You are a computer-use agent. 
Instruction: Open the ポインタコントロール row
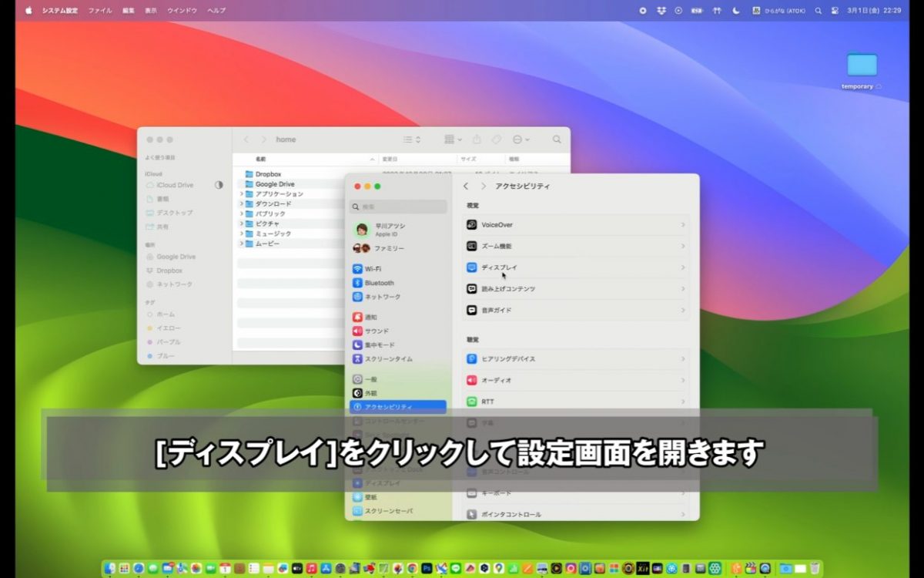click(x=576, y=514)
